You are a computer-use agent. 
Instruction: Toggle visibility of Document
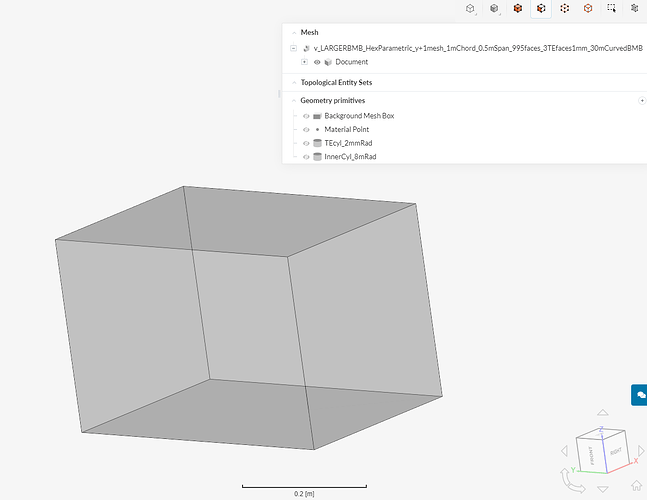click(x=317, y=62)
